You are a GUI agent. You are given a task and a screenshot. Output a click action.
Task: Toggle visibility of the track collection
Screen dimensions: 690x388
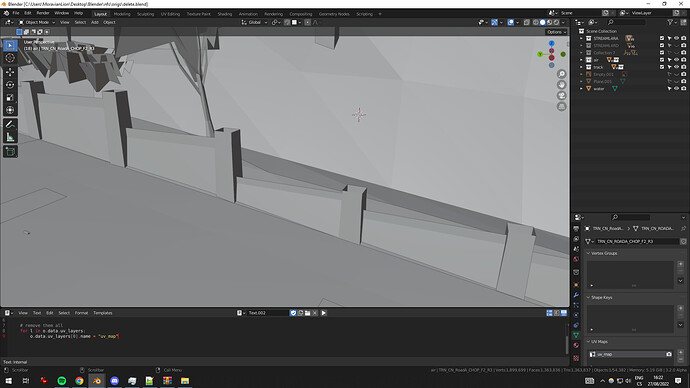676,67
